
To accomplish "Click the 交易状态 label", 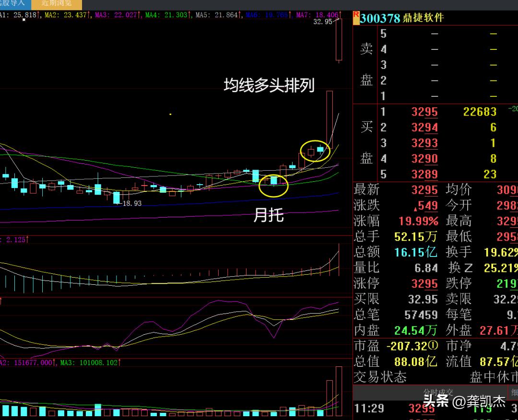I will pyautogui.click(x=380, y=377).
